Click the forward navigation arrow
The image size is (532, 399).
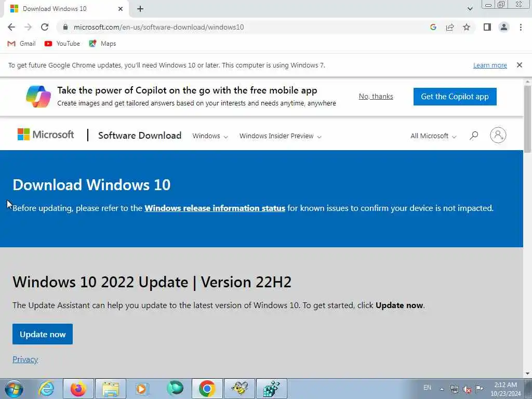click(x=28, y=27)
